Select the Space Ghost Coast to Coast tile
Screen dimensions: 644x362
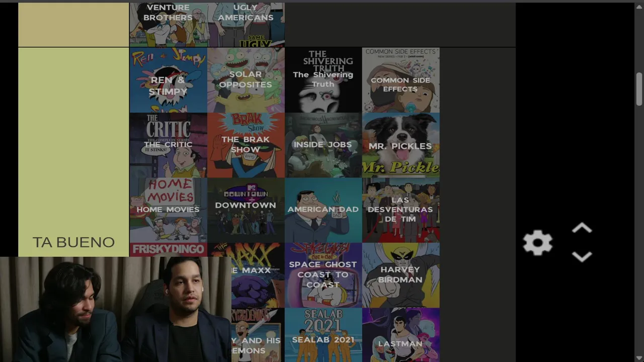[323, 275]
